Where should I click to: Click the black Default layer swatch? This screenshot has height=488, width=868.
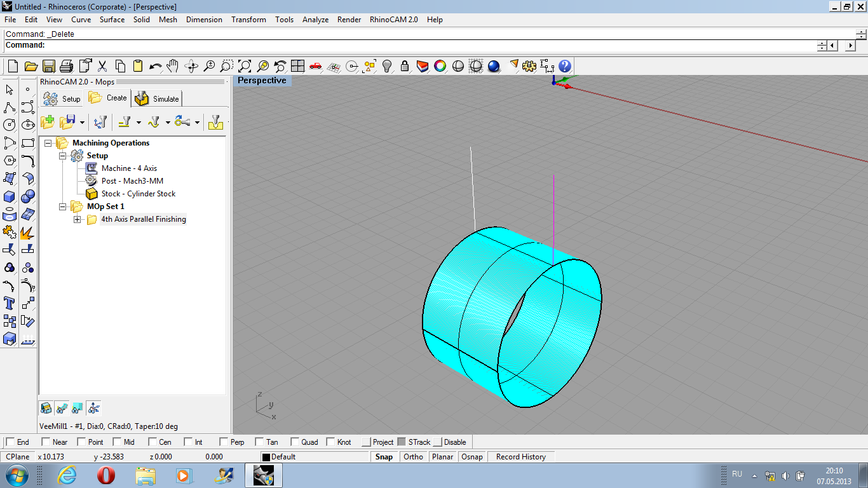tap(266, 457)
